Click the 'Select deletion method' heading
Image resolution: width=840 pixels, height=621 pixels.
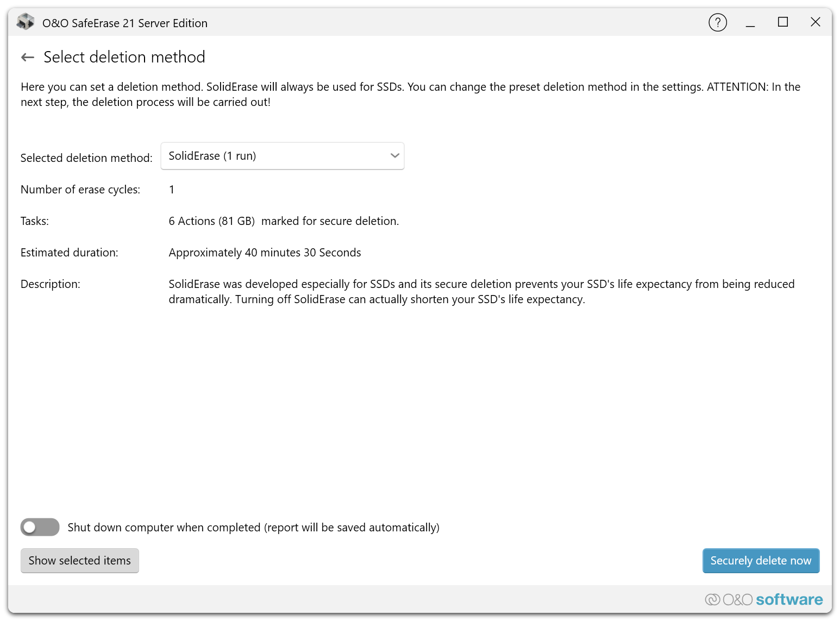(124, 57)
